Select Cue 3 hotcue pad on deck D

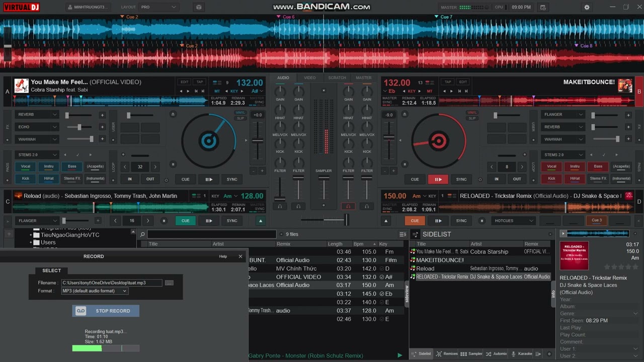(x=597, y=220)
